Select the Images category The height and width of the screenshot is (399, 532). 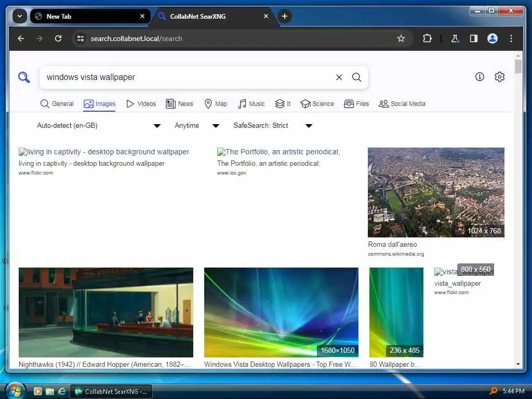(99, 104)
